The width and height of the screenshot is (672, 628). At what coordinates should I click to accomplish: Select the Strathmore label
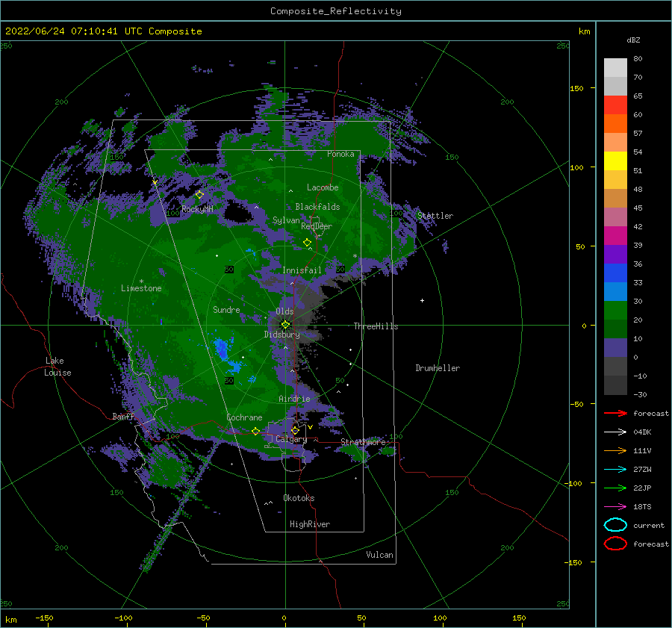[x=363, y=442]
